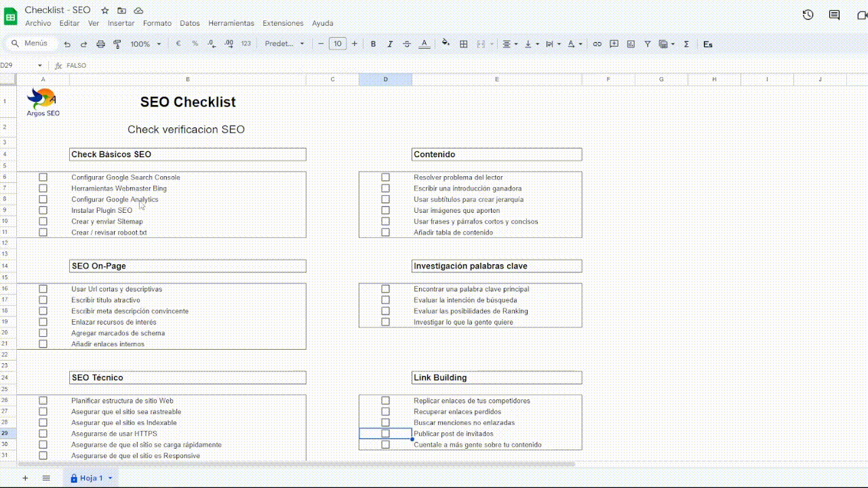Show all sheets list
This screenshot has width=868, height=488.
pos(46,478)
